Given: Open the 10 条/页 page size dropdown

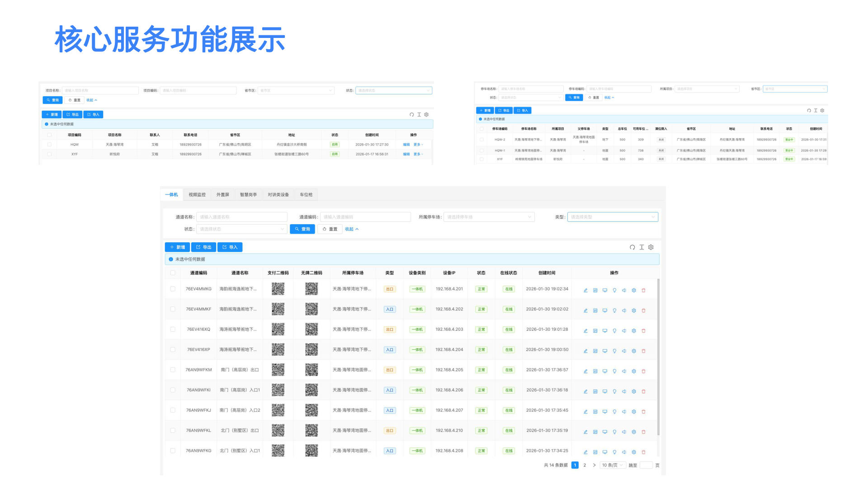Looking at the screenshot, I should click(x=613, y=465).
